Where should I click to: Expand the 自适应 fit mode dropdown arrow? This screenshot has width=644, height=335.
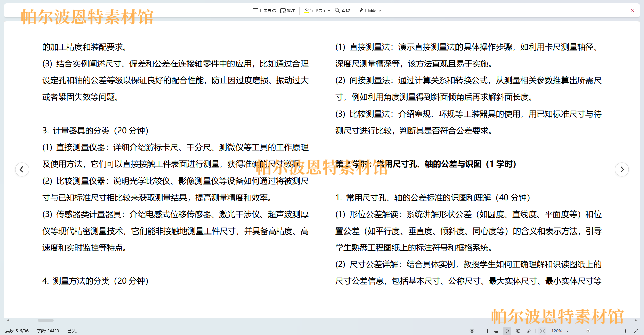380,11
